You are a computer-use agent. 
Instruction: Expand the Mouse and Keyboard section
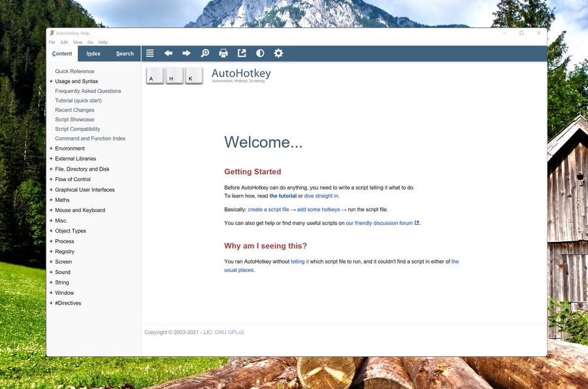coord(51,211)
